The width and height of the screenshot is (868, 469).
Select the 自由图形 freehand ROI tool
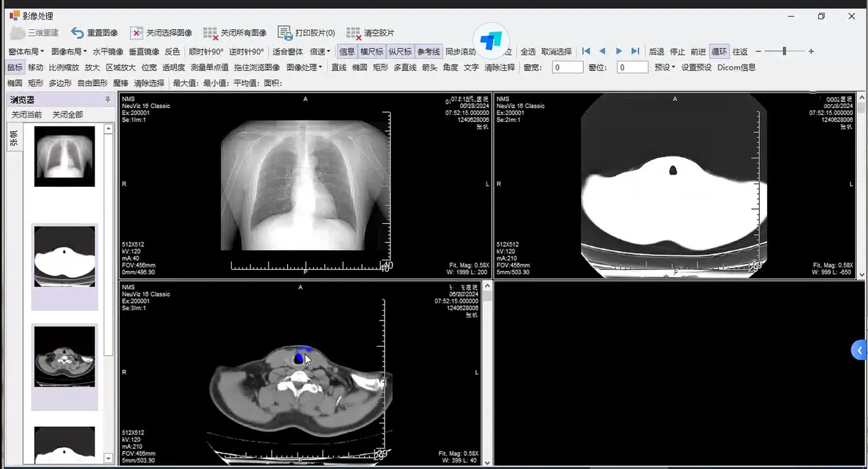92,83
